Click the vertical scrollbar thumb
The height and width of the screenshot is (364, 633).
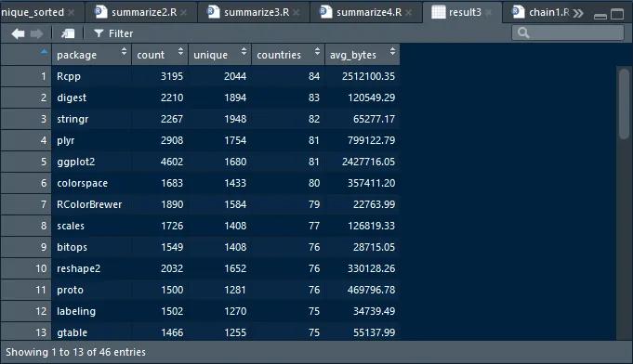[624, 104]
